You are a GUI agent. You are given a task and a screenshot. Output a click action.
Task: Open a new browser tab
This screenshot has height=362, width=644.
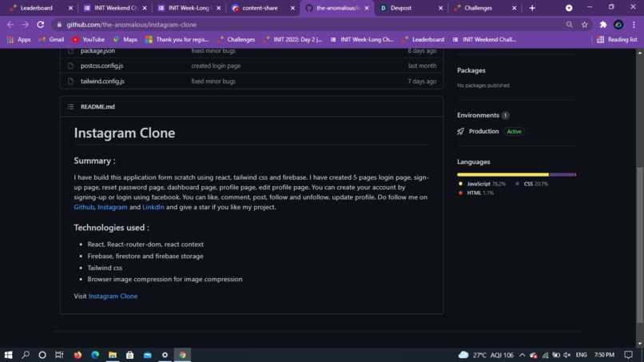click(x=532, y=8)
